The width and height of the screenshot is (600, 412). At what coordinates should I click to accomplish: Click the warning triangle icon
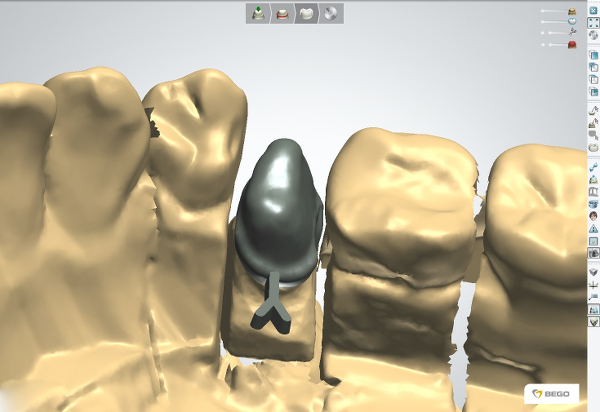pos(594,229)
